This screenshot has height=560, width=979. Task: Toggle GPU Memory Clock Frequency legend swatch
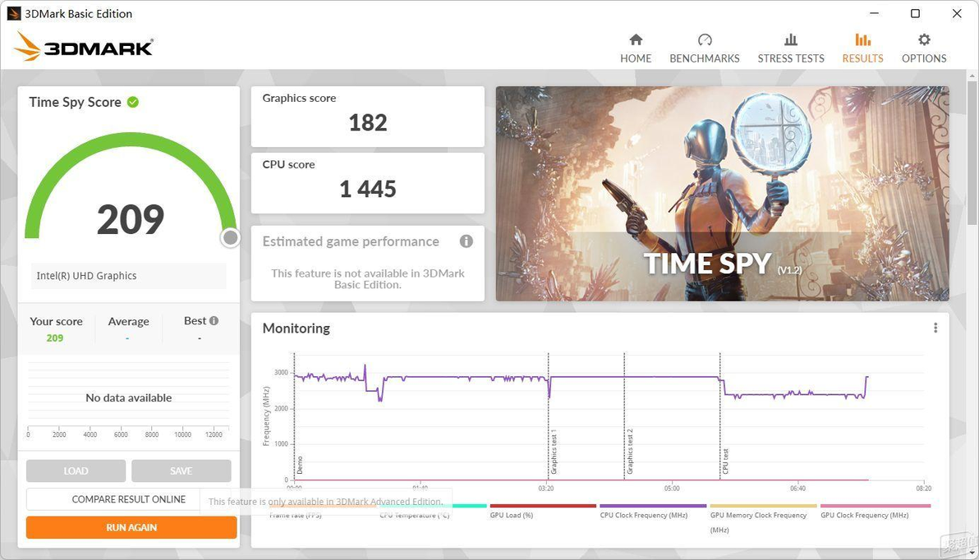point(763,506)
